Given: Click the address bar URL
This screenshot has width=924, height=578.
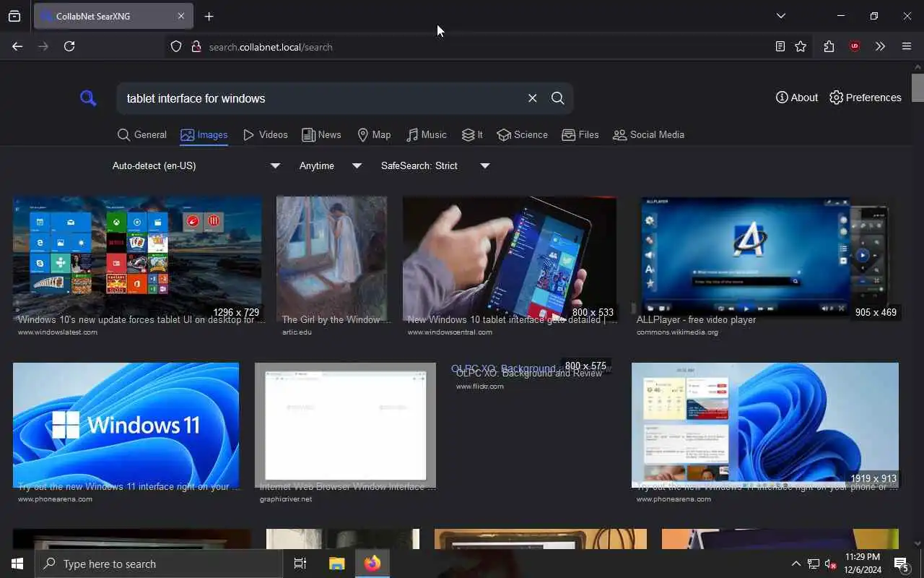Looking at the screenshot, I should (271, 47).
